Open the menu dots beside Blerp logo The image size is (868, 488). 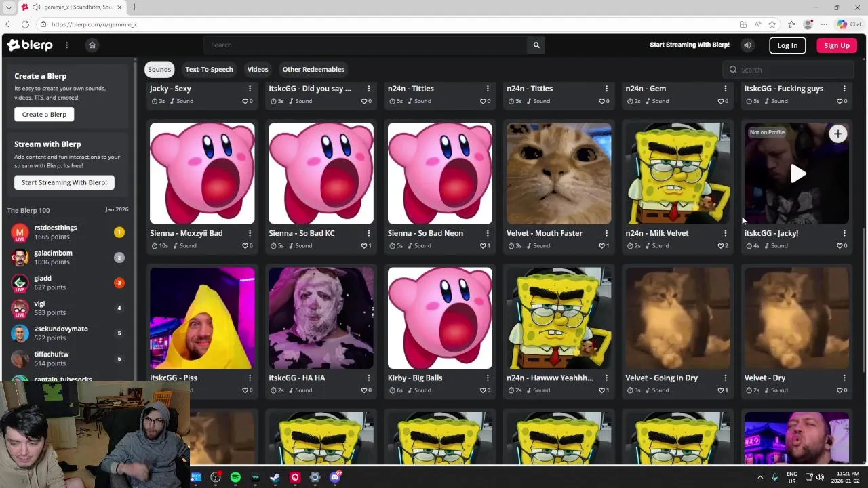pos(66,45)
